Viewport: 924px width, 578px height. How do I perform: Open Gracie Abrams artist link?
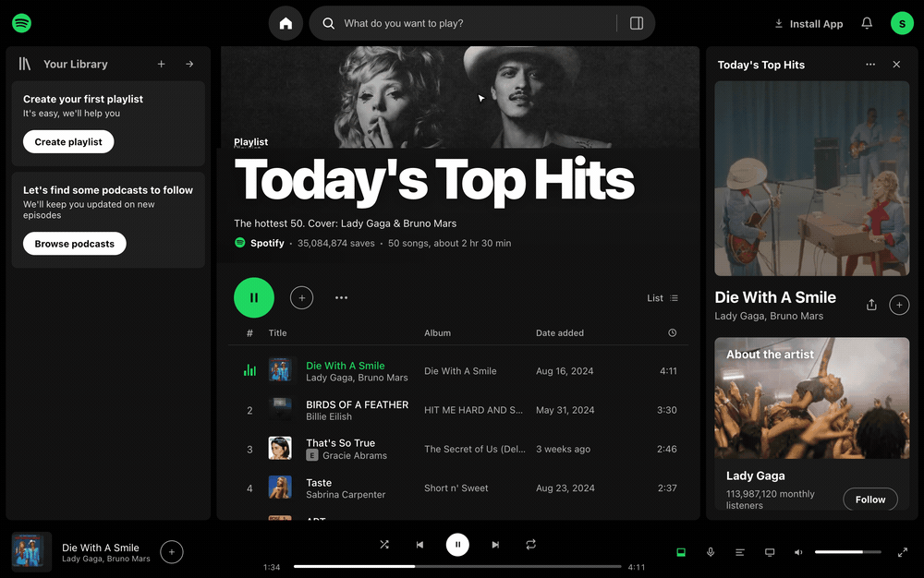(x=355, y=455)
